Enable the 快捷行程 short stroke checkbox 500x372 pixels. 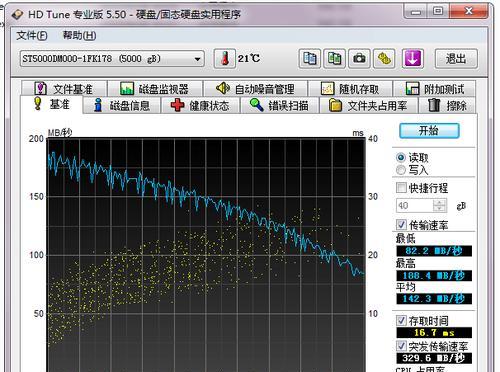(x=401, y=188)
